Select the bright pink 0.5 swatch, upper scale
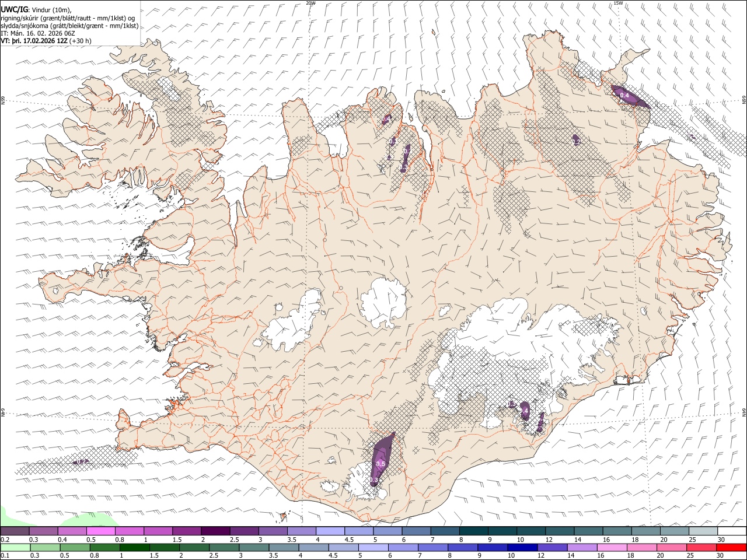 tap(100, 531)
